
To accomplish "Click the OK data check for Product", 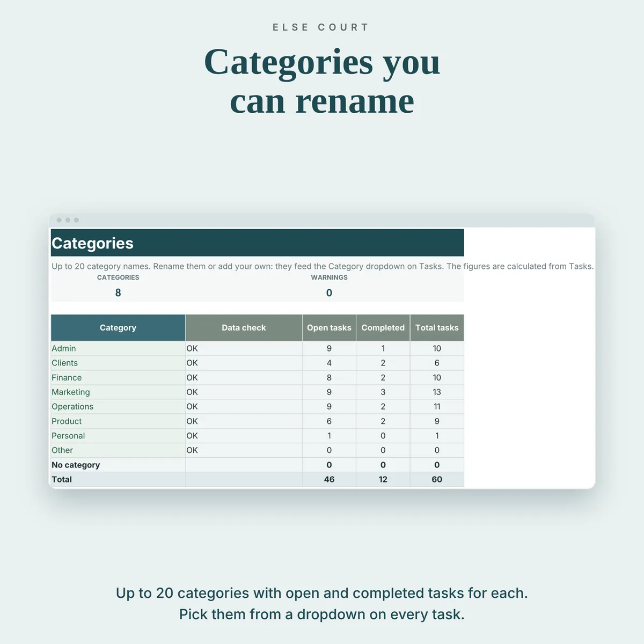I will [192, 421].
